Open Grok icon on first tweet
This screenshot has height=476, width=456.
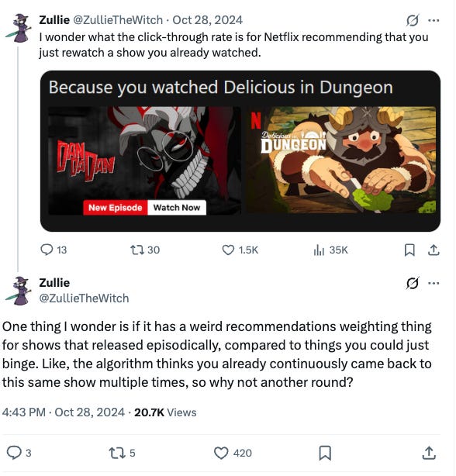tap(413, 21)
